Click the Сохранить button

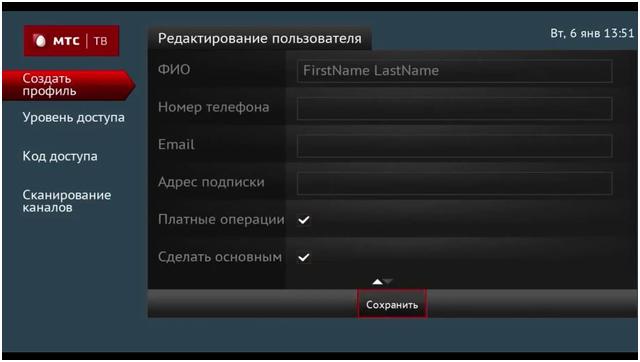[x=392, y=304]
